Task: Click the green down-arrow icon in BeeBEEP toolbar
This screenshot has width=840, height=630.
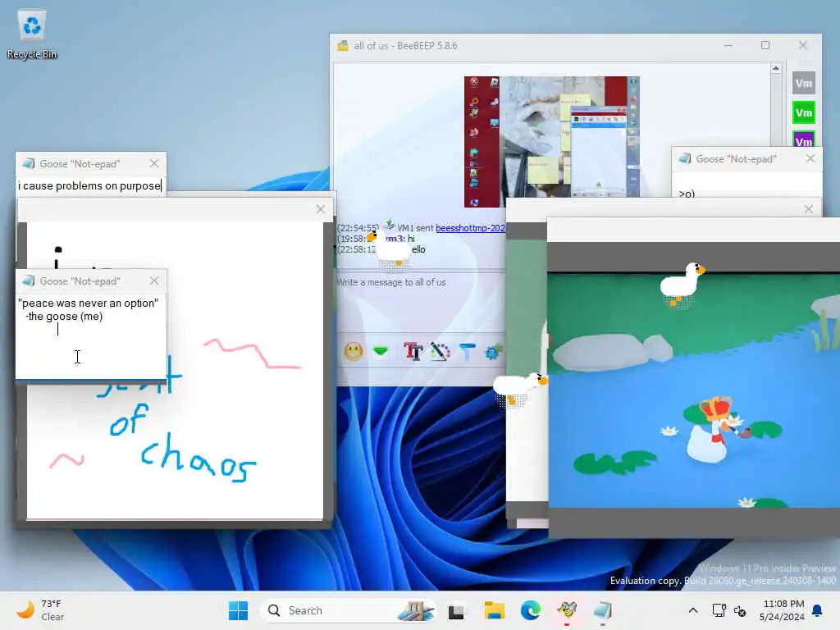Action: point(381,351)
